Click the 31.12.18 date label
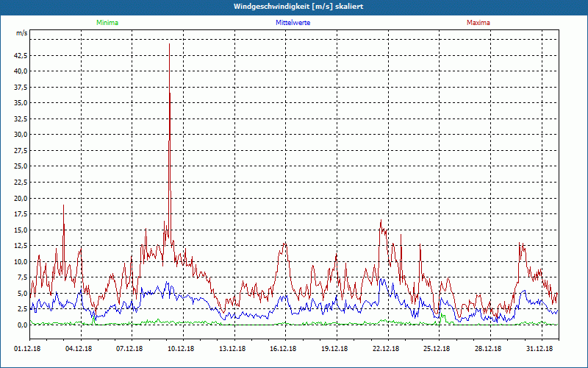Viewport: 588px width, 368px height. tap(539, 349)
